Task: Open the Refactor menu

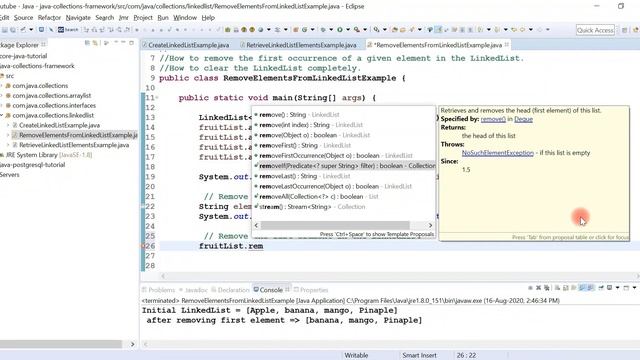Action: 49,18
